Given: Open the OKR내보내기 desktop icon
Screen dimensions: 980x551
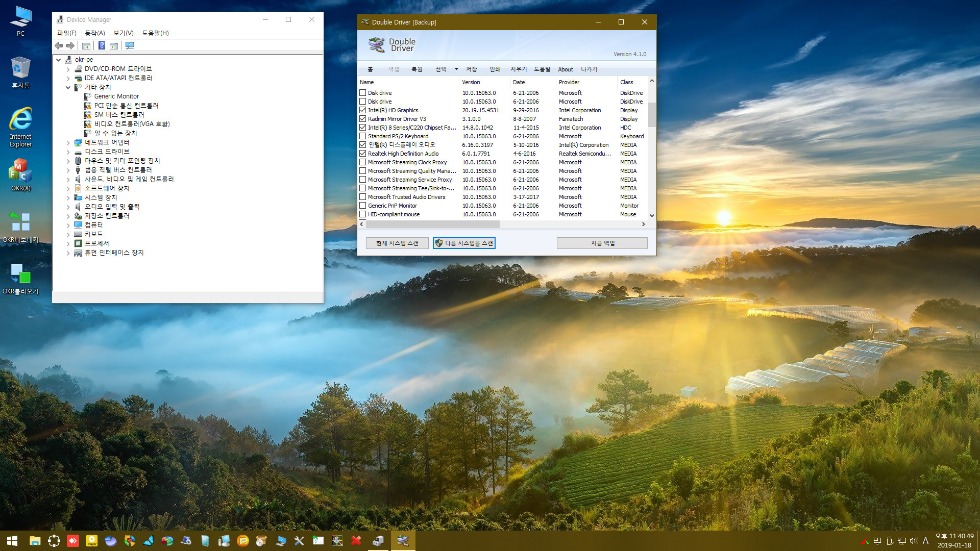Looking at the screenshot, I should click(20, 227).
